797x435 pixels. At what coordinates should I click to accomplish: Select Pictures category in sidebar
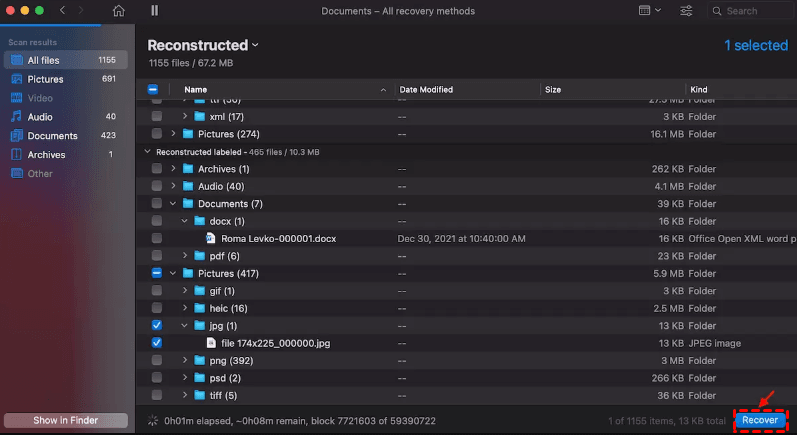coord(45,79)
